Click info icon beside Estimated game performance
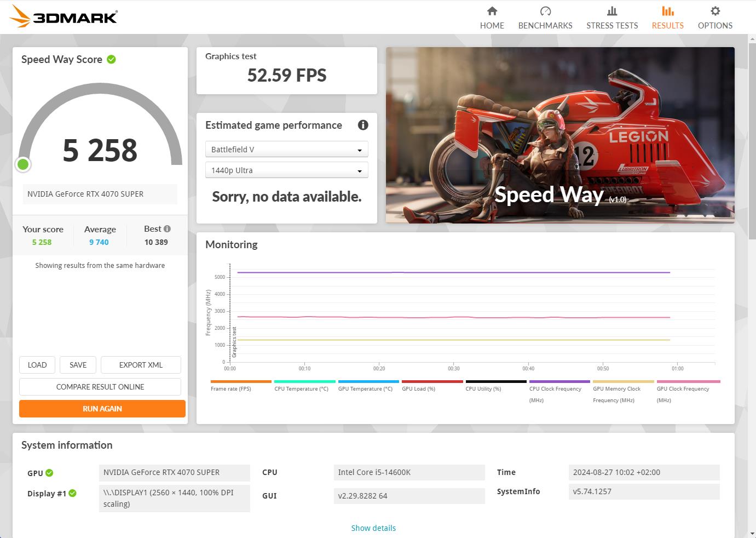 (362, 125)
